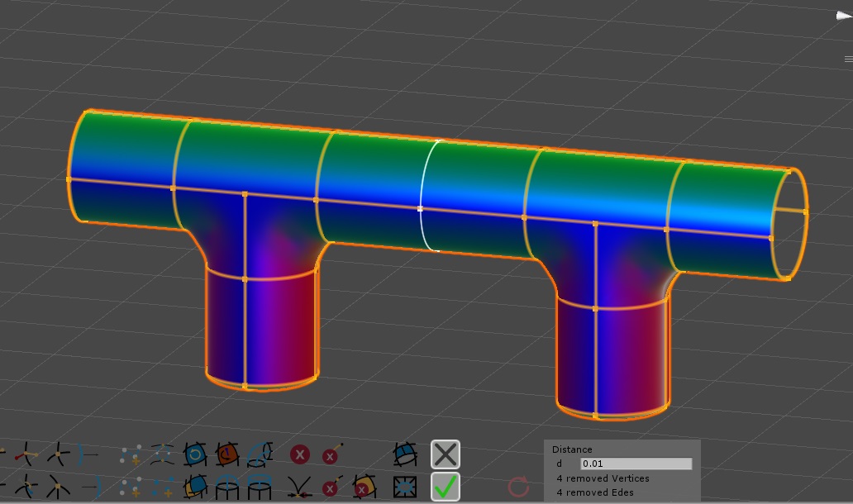This screenshot has width=853, height=504.
Task: Select the red-handle curve junction icon
Action: pyautogui.click(x=26, y=454)
